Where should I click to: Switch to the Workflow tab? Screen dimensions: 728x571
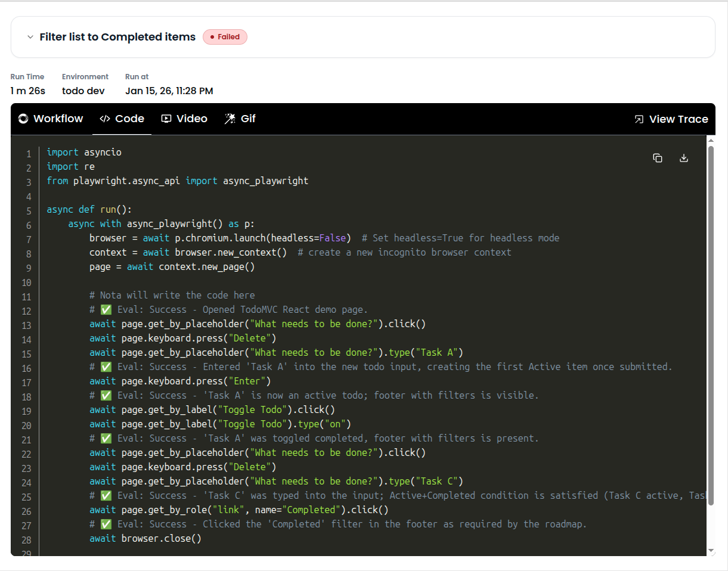coord(51,119)
